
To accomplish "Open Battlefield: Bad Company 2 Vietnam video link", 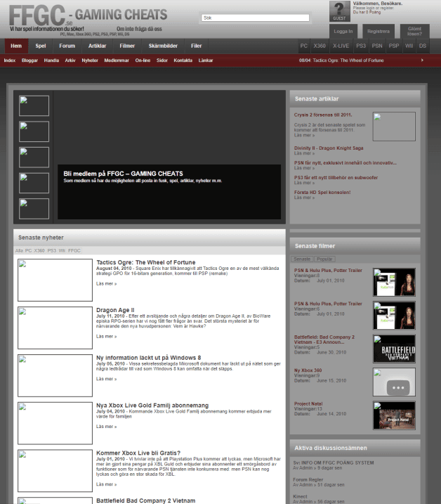I will point(324,340).
